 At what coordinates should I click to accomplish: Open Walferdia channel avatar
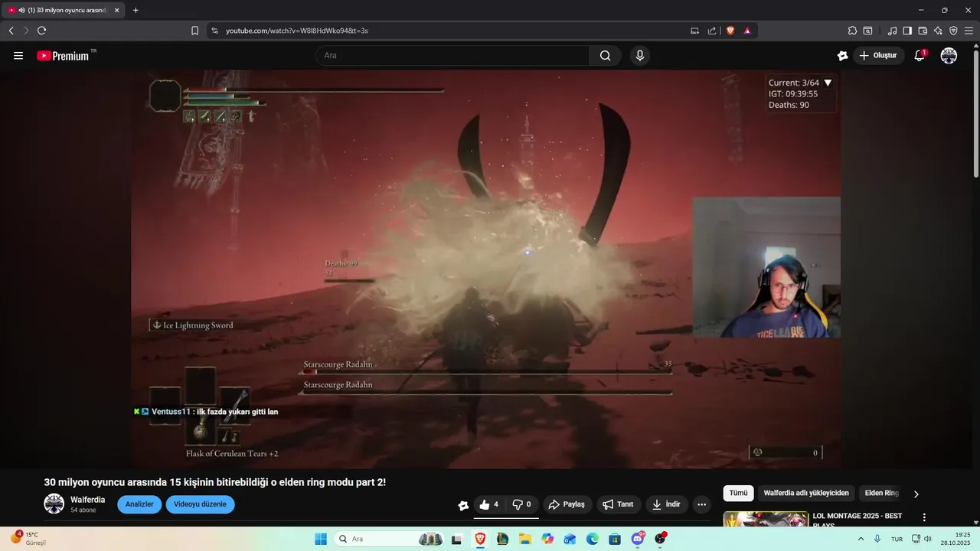54,504
